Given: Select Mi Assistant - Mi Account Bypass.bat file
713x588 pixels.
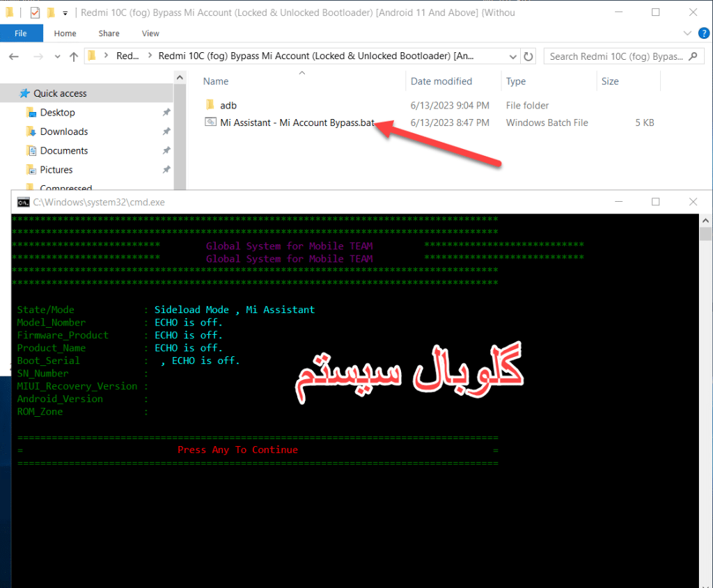Looking at the screenshot, I should pos(297,122).
